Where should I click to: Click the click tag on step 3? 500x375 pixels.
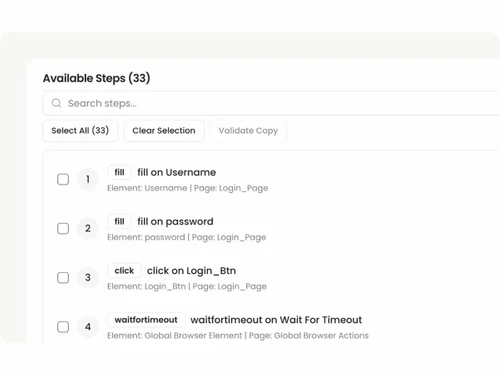(124, 271)
